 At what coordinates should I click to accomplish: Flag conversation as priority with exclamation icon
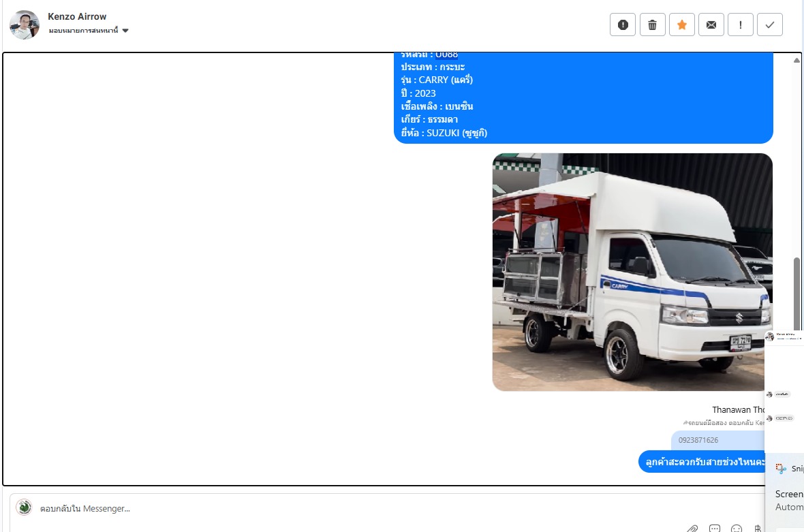(741, 25)
